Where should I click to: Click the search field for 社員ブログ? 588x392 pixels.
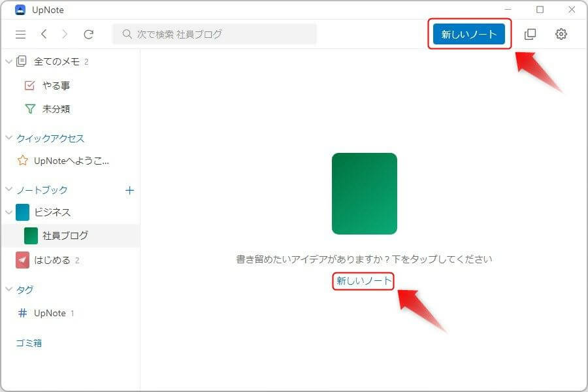point(214,34)
